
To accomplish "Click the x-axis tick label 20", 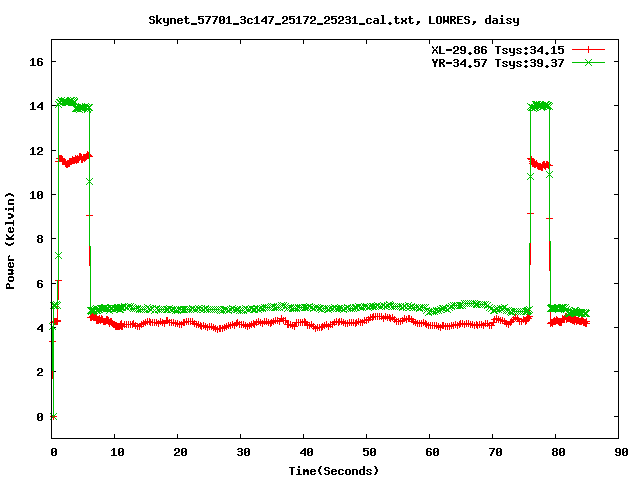I will point(180,452).
